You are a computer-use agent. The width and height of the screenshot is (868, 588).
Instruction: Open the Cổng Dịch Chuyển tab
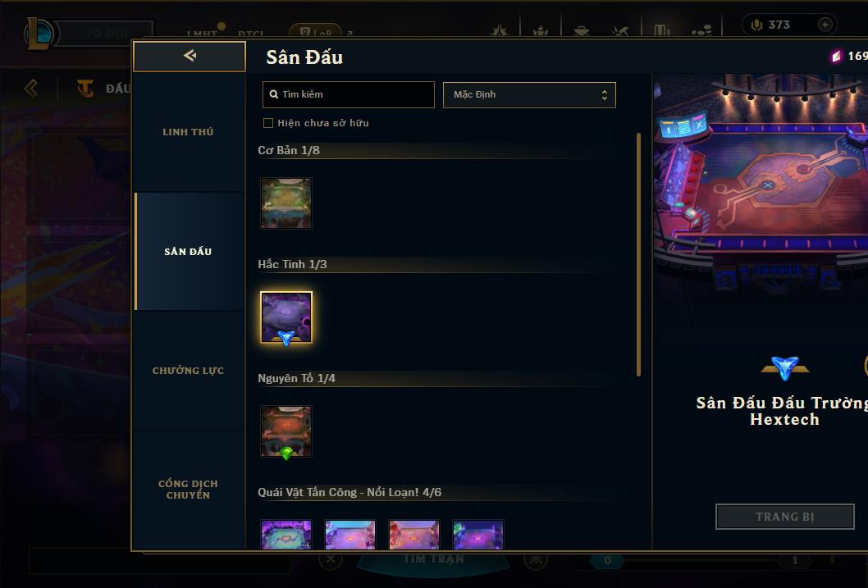[188, 490]
